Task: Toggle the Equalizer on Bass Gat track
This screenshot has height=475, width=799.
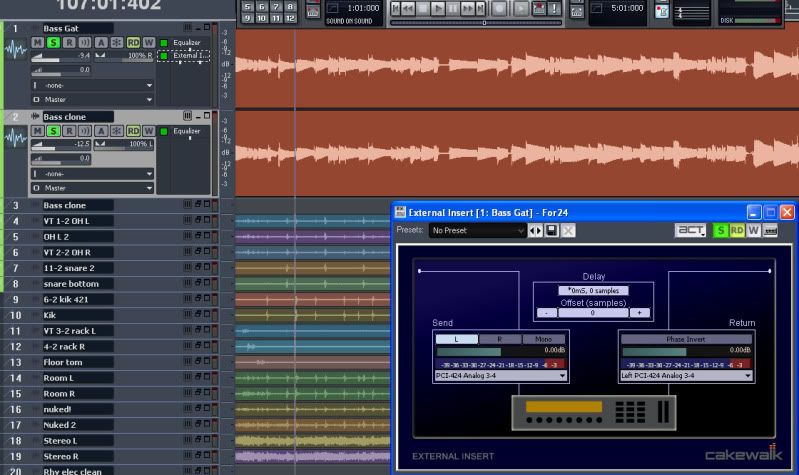Action: tap(164, 43)
